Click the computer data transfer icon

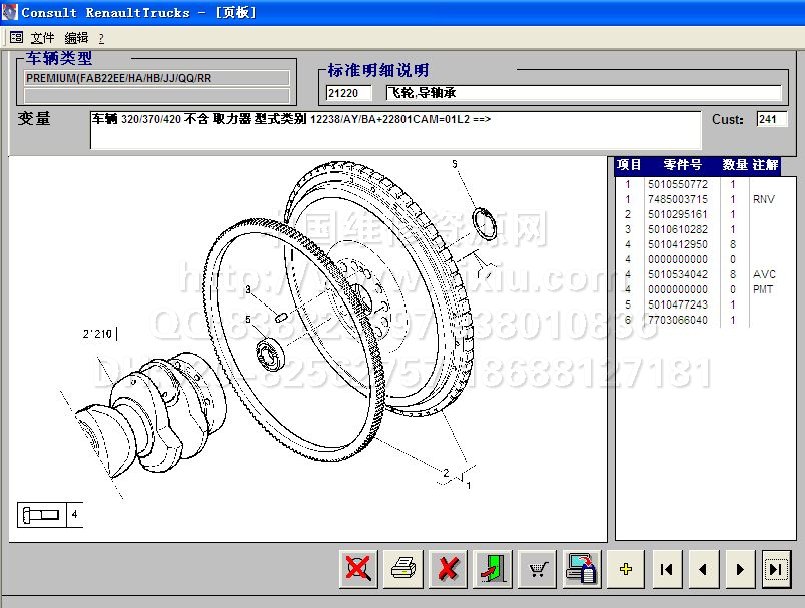[582, 569]
